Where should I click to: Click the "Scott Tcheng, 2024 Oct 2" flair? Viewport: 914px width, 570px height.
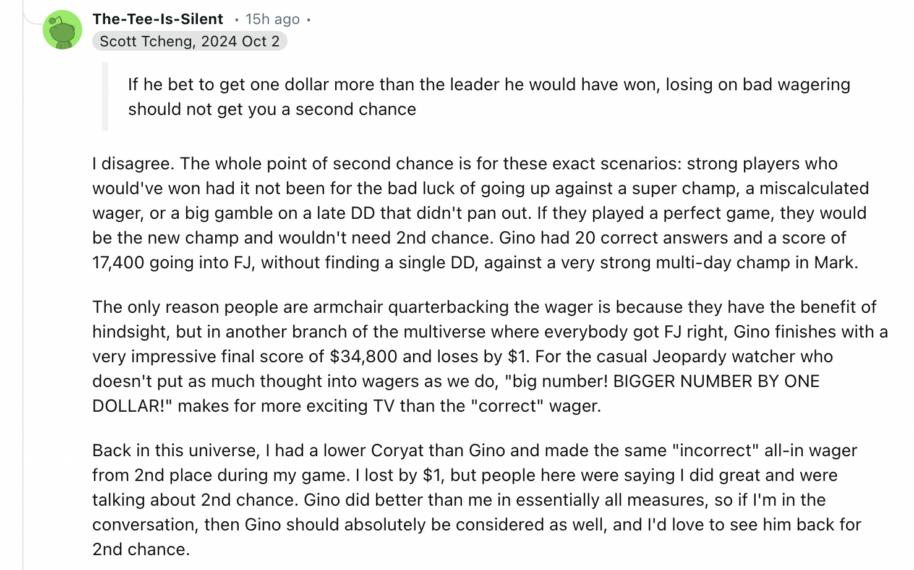click(189, 41)
